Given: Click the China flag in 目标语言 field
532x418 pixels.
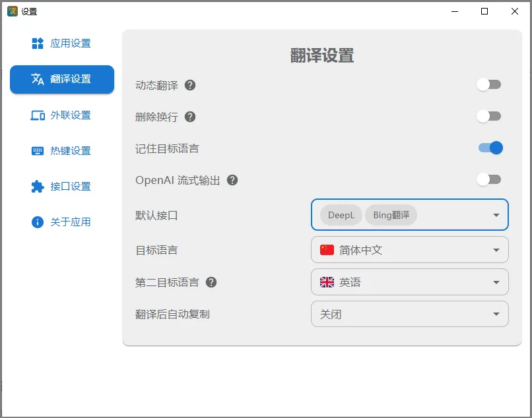Looking at the screenshot, I should (x=327, y=250).
